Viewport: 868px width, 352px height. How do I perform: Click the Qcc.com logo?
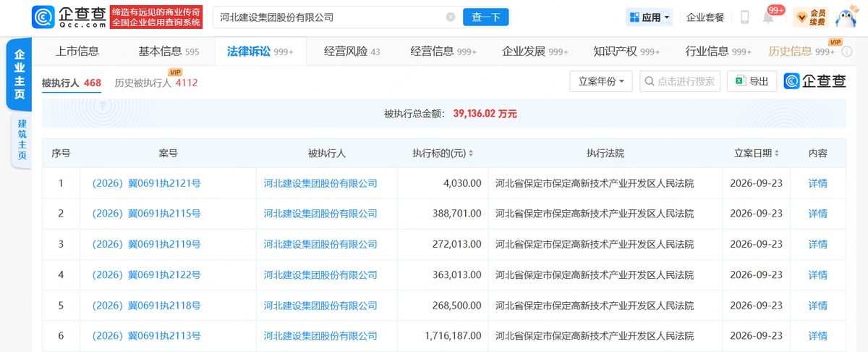coord(69,17)
